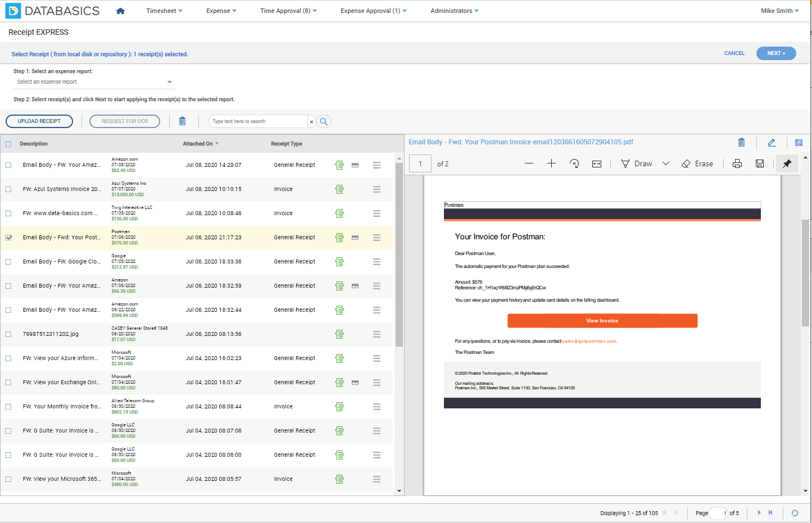Image resolution: width=812 pixels, height=523 pixels.
Task: Click card icon on Postman receipt row
Action: click(x=355, y=238)
